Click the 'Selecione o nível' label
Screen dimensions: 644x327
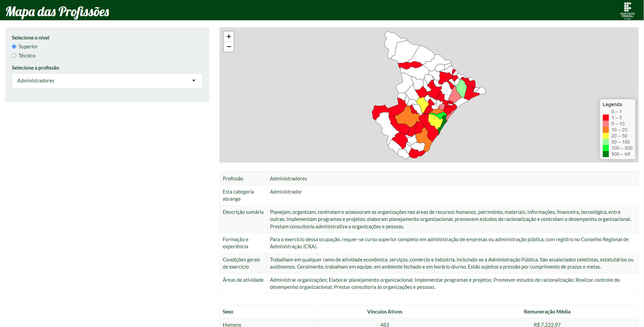[30, 38]
